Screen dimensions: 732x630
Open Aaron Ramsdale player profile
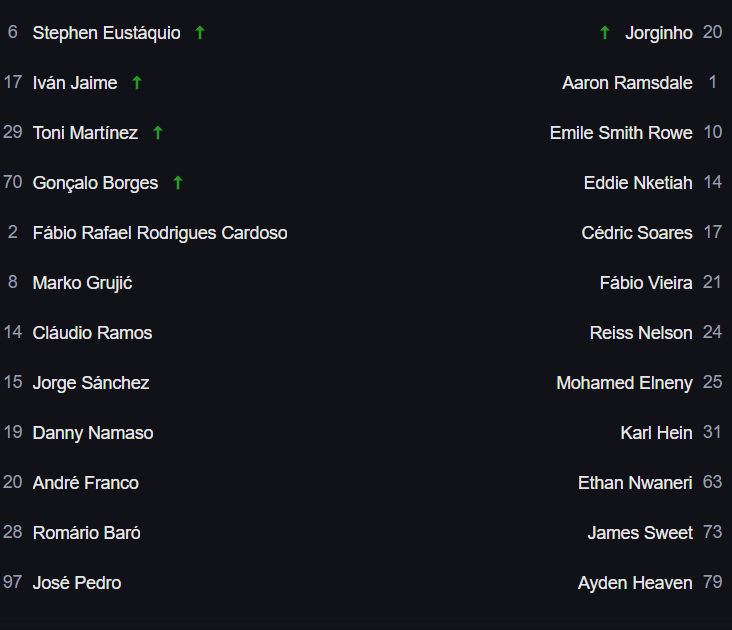coord(627,83)
